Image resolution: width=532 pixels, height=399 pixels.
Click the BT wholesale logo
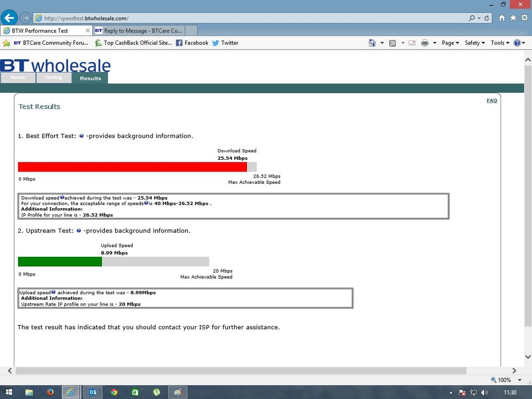coord(55,65)
